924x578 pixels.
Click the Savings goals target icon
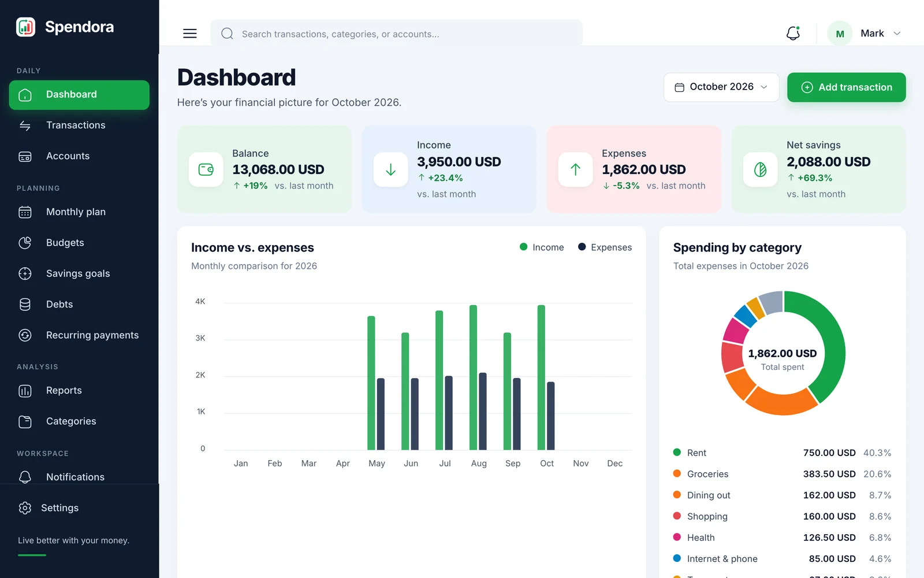[x=25, y=273]
